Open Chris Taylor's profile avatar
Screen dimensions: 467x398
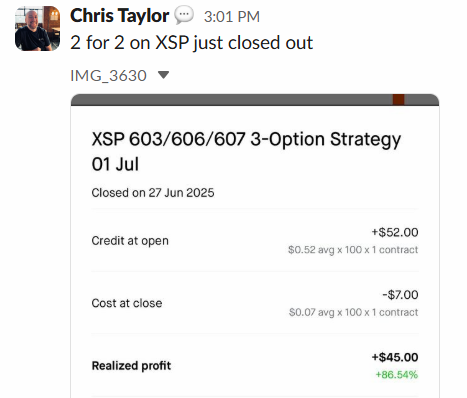(x=37, y=28)
